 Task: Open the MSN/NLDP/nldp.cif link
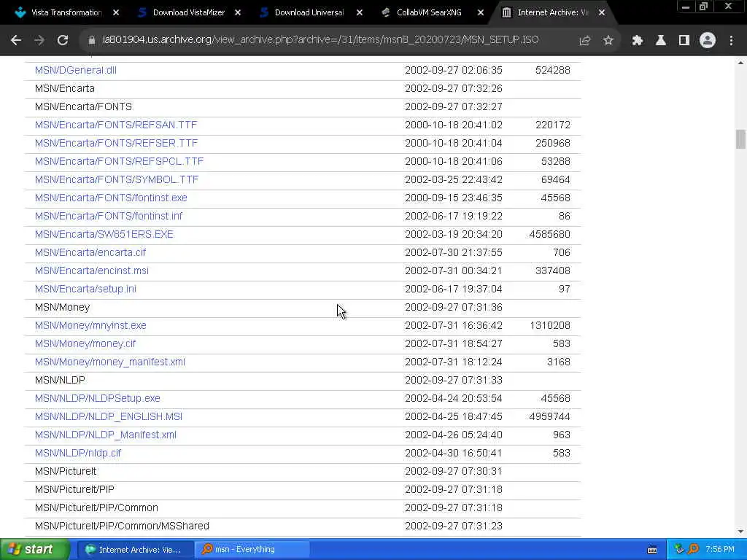(x=78, y=453)
